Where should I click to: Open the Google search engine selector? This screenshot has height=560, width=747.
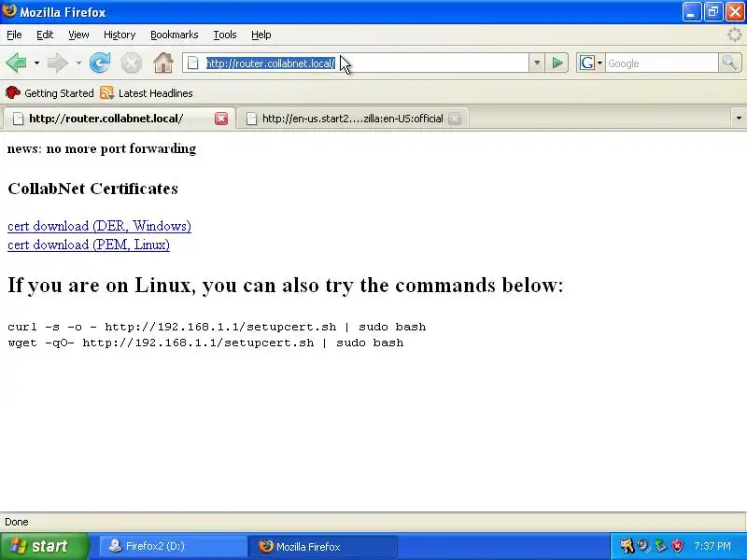(591, 63)
